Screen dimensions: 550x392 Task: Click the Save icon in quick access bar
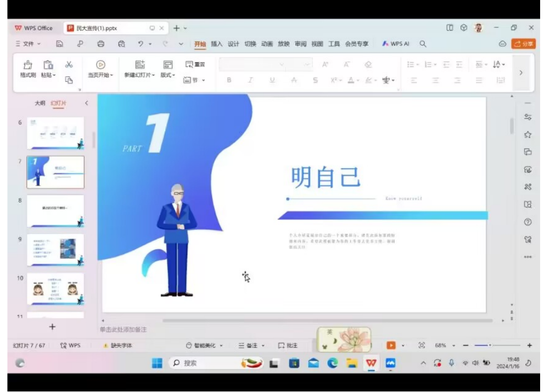pyautogui.click(x=60, y=44)
